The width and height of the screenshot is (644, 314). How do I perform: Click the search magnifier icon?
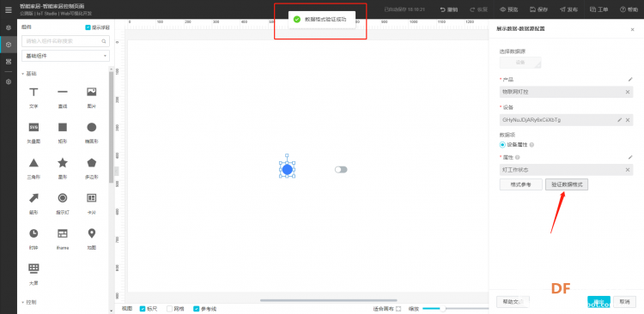coord(104,41)
